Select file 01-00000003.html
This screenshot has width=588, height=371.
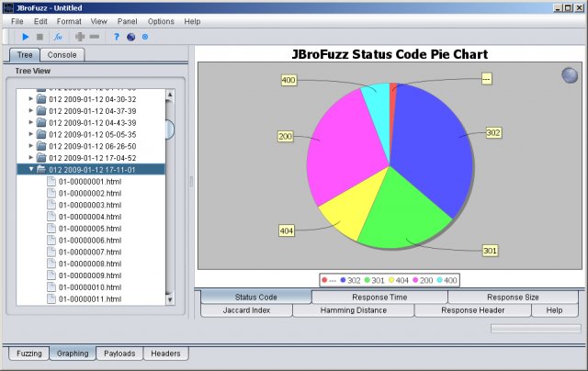coord(90,205)
